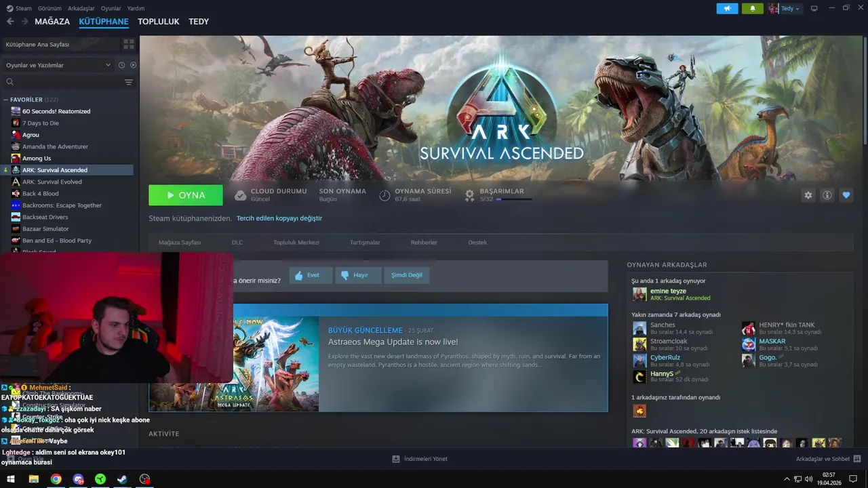Image resolution: width=868 pixels, height=488 pixels.
Task: Go to the KÜTÜPHANE tab
Action: coord(104,22)
